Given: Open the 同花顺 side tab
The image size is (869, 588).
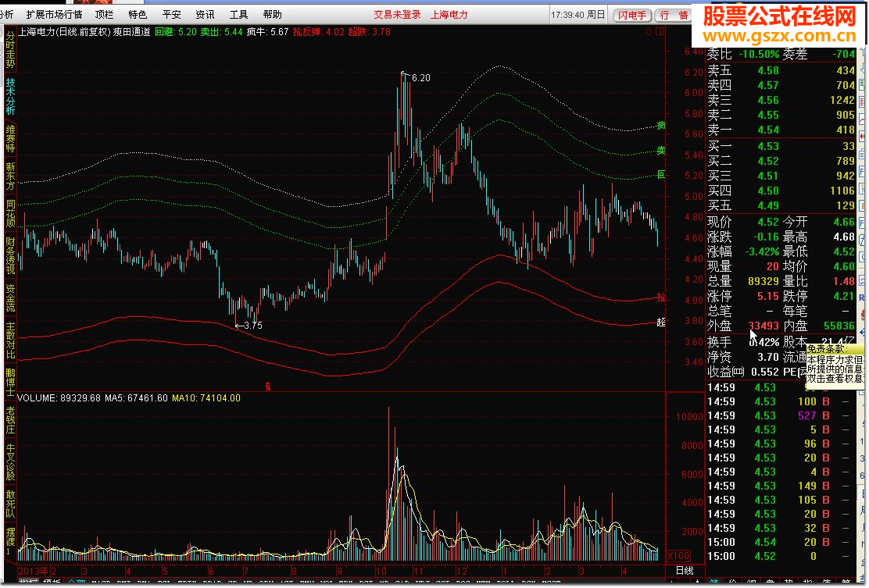Looking at the screenshot, I should coord(10,214).
